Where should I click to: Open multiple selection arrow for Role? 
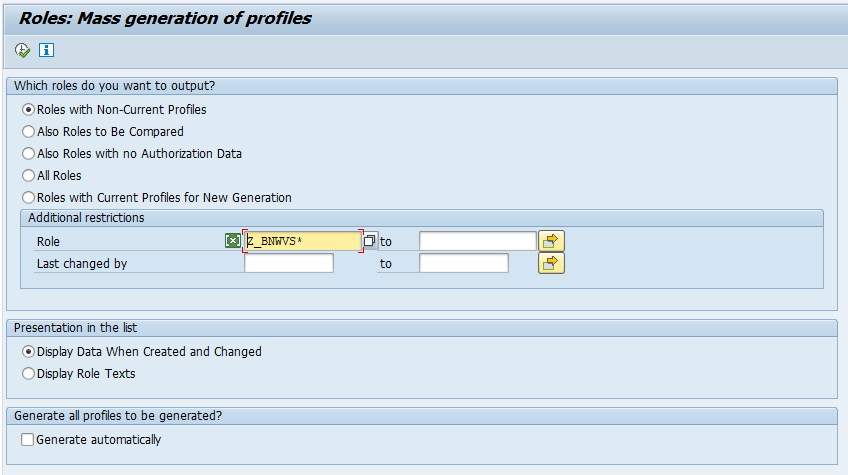(552, 241)
